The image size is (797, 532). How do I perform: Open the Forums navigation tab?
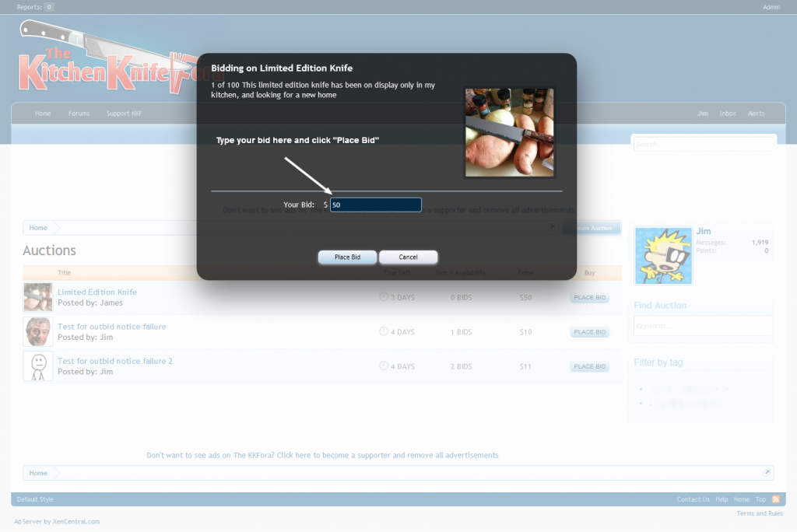click(x=79, y=114)
